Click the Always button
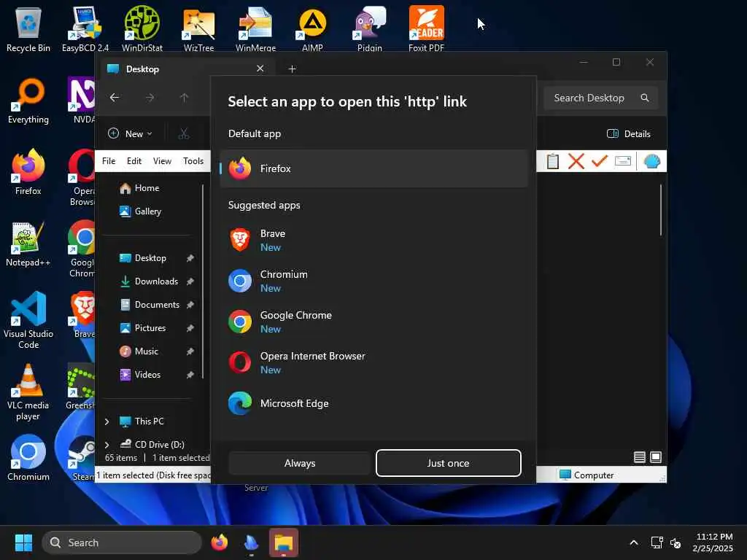Screen dimensions: 747x560 pyautogui.click(x=300, y=463)
